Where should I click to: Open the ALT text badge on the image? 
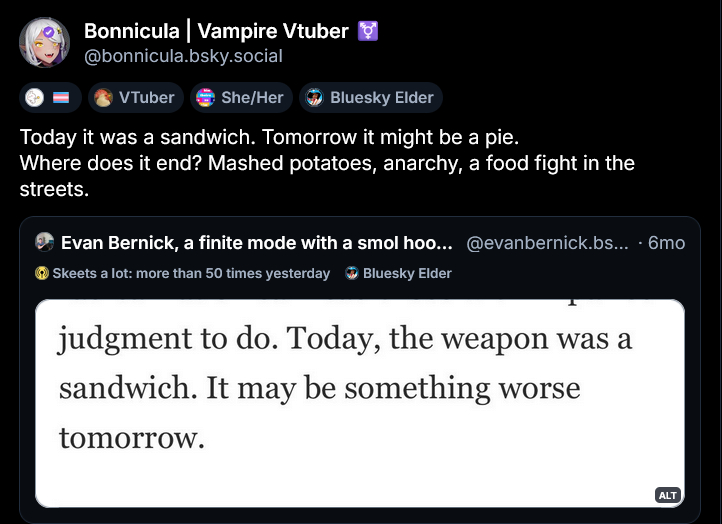point(667,495)
